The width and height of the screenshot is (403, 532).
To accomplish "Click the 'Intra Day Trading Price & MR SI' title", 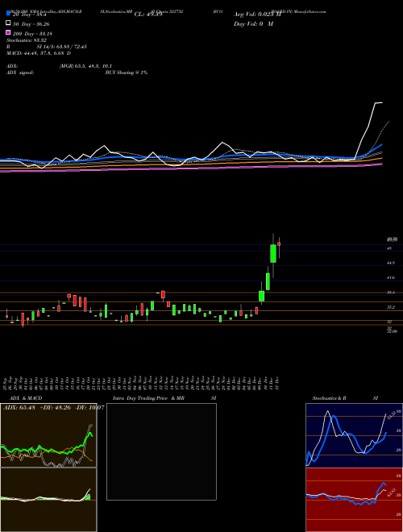I will [x=164, y=398].
